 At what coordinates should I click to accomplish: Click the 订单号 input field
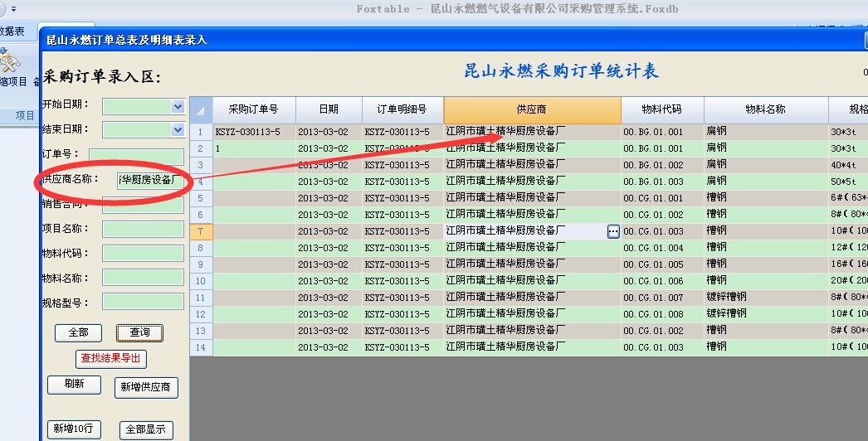pyautogui.click(x=136, y=157)
